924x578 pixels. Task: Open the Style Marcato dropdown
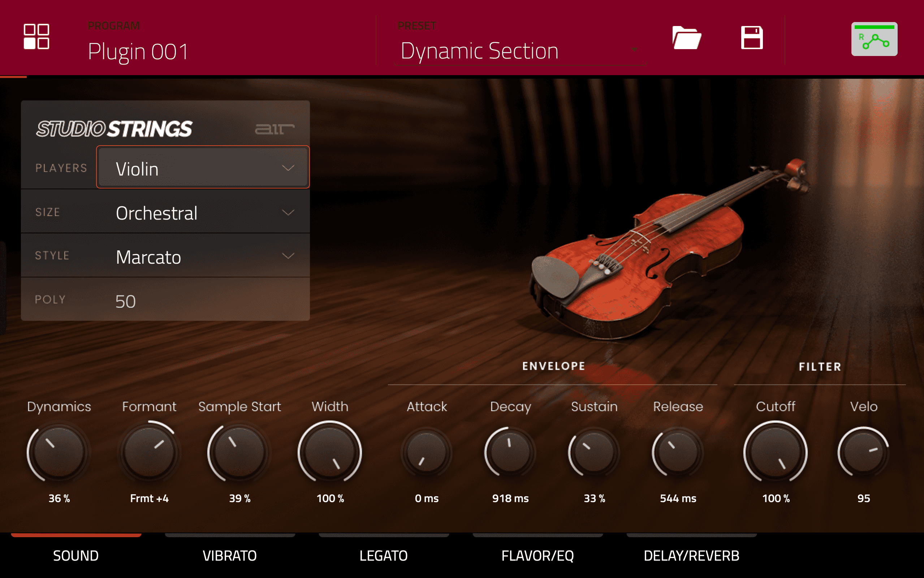(x=203, y=256)
